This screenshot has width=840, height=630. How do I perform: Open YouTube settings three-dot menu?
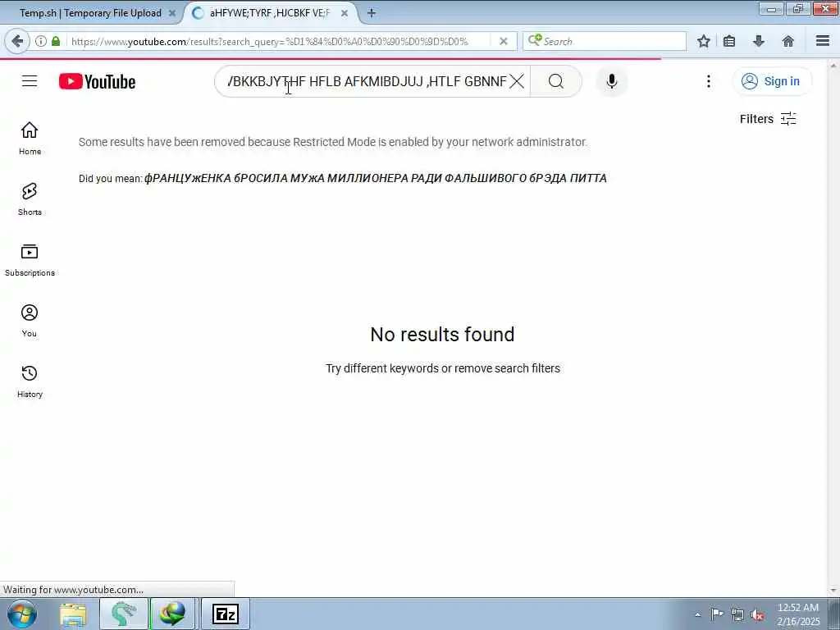click(709, 81)
